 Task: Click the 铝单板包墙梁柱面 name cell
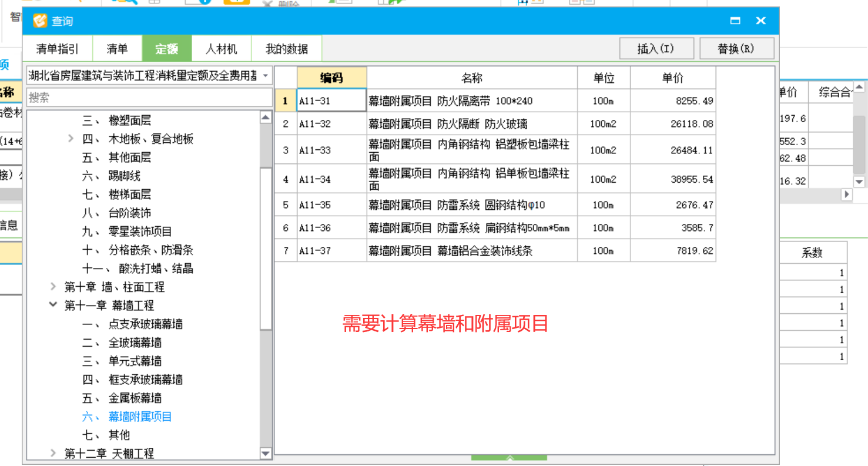pos(472,179)
